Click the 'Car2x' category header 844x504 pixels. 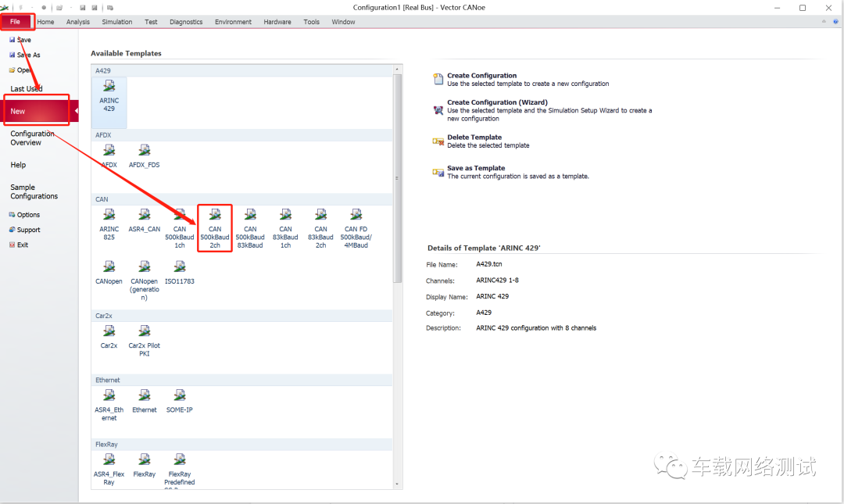(x=241, y=316)
